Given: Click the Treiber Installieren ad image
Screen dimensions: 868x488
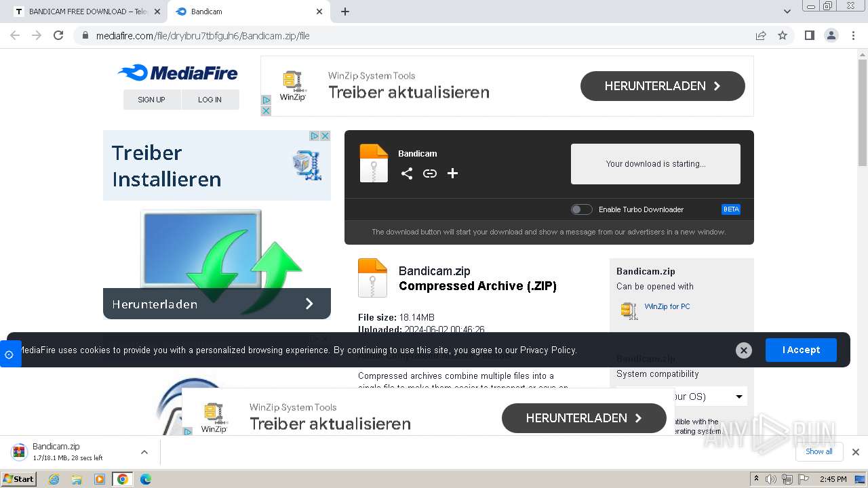Looking at the screenshot, I should pyautogui.click(x=217, y=224).
